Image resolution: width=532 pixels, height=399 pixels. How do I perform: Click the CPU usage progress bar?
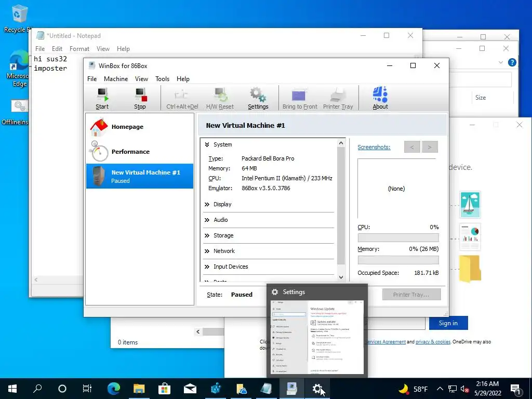pos(398,237)
